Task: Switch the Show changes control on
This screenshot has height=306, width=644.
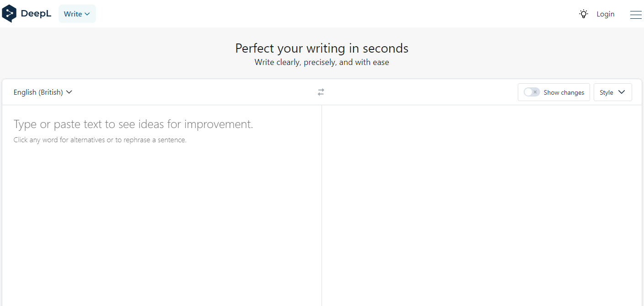Action: [531, 92]
